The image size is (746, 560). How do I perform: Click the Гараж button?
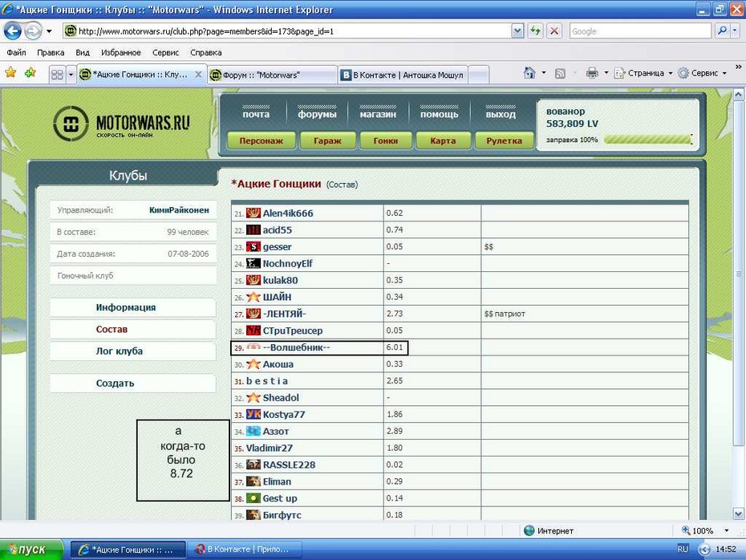coord(327,140)
